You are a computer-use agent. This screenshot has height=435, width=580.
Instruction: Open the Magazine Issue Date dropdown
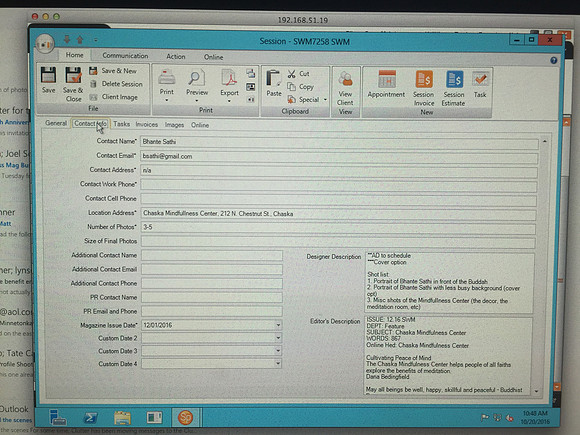pyautogui.click(x=278, y=326)
